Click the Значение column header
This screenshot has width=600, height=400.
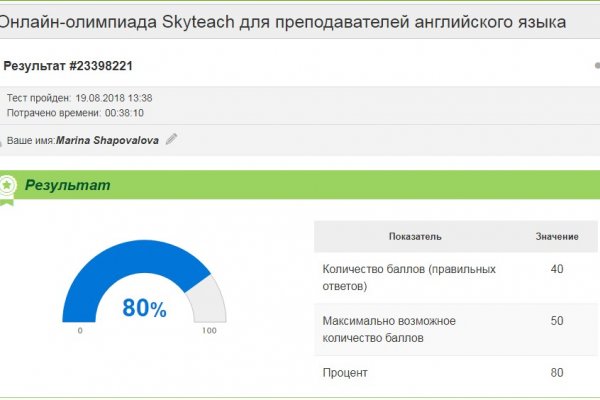(556, 236)
